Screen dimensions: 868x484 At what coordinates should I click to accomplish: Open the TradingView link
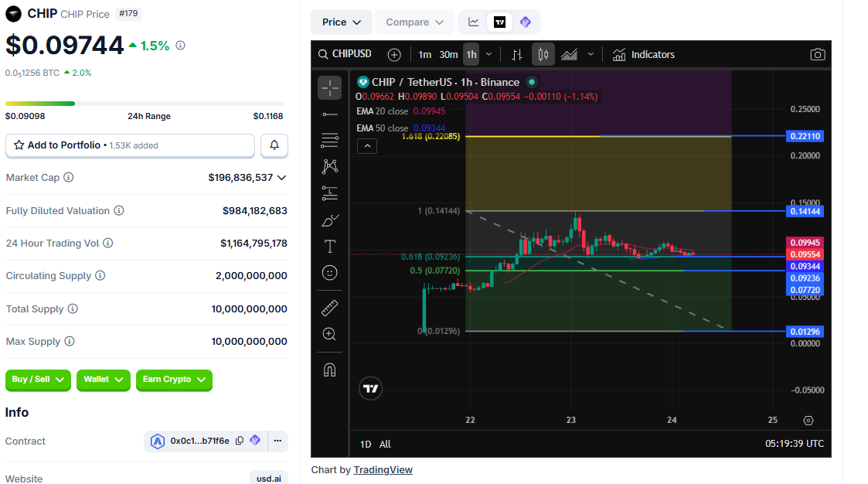pos(383,469)
